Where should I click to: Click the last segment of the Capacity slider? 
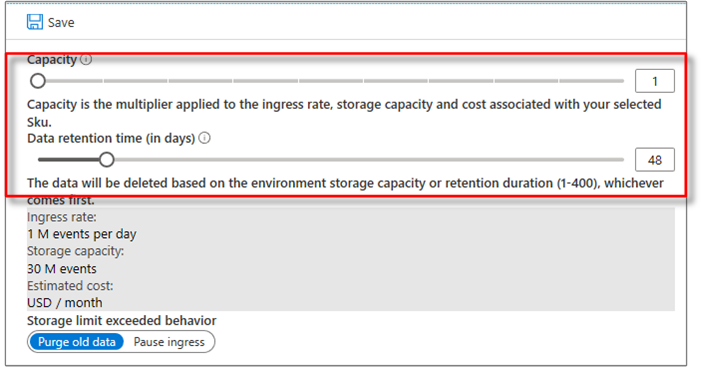(x=592, y=81)
